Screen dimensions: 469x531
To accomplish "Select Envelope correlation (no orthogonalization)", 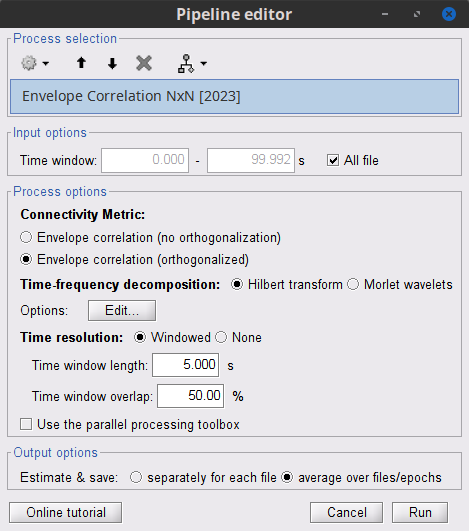I will [26, 237].
